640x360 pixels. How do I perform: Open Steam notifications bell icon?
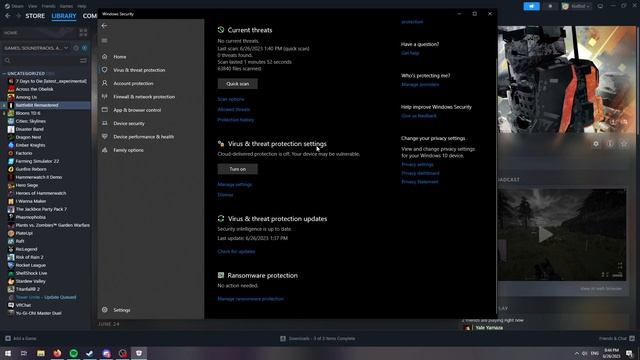click(550, 6)
